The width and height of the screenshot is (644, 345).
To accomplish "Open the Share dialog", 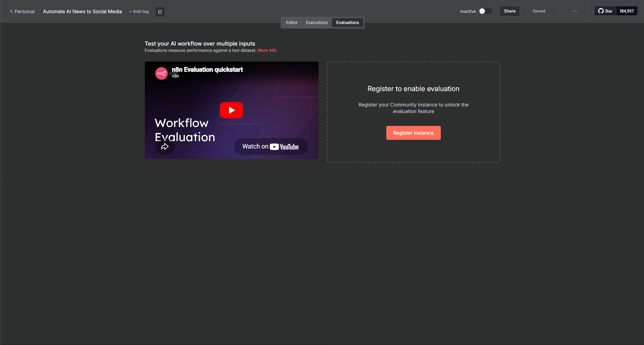I will 510,11.
